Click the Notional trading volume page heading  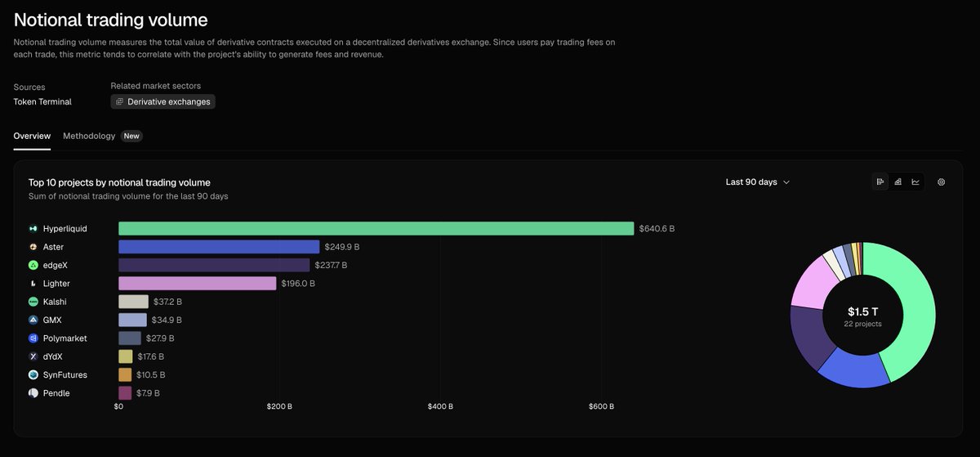coord(111,20)
